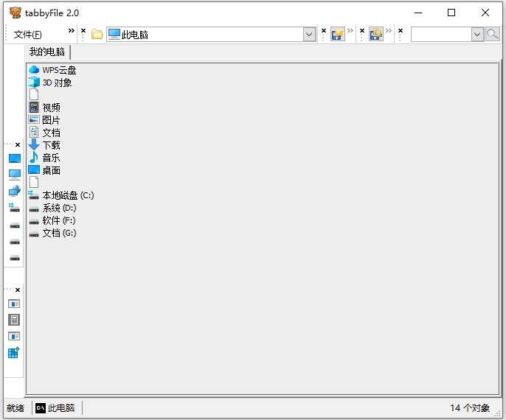Click the This PC monitor icon in the sidebar
The height and width of the screenshot is (420, 506).
[x=15, y=175]
